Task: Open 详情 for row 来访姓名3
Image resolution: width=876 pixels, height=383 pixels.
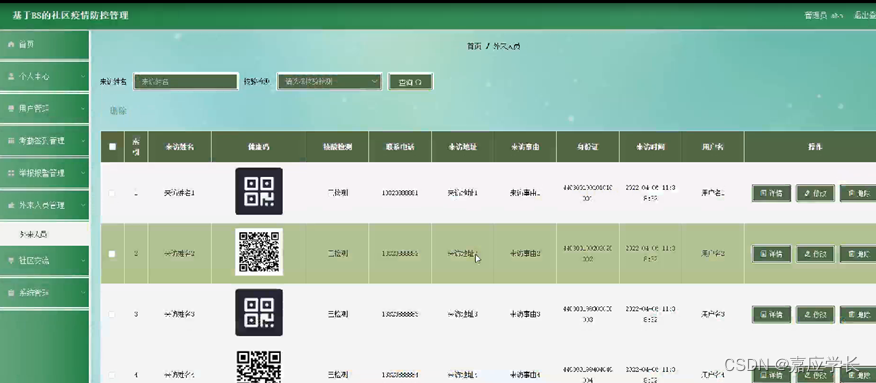Action: tap(772, 314)
